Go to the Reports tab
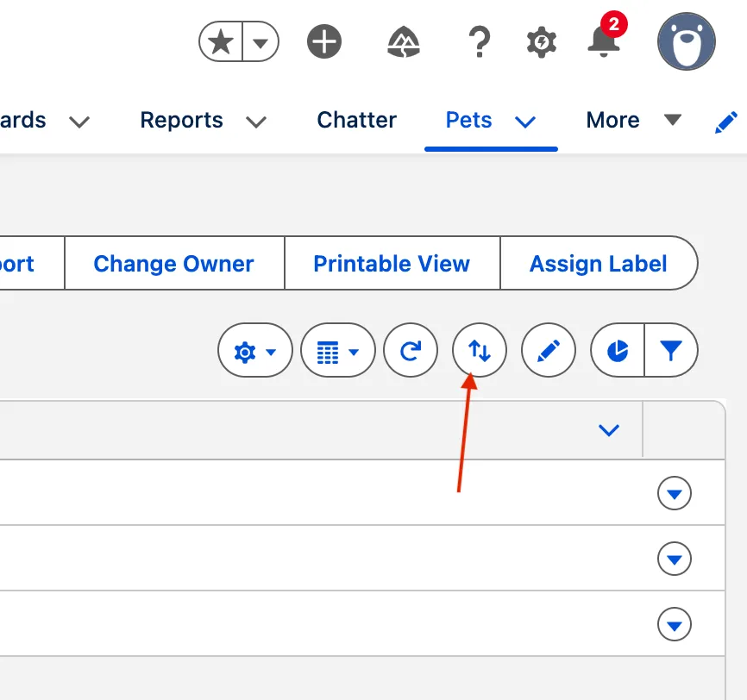Screen dimensions: 747x700 coord(181,120)
